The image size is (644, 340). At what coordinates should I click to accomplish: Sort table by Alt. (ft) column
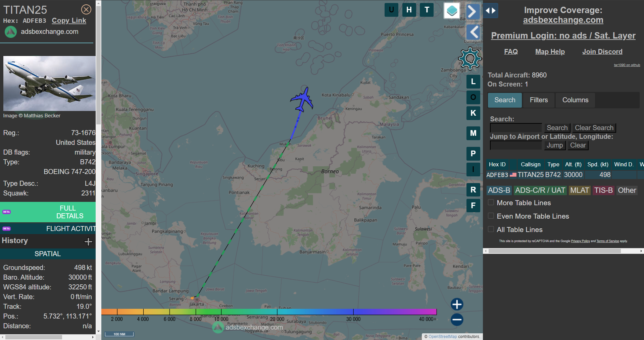[x=573, y=164]
